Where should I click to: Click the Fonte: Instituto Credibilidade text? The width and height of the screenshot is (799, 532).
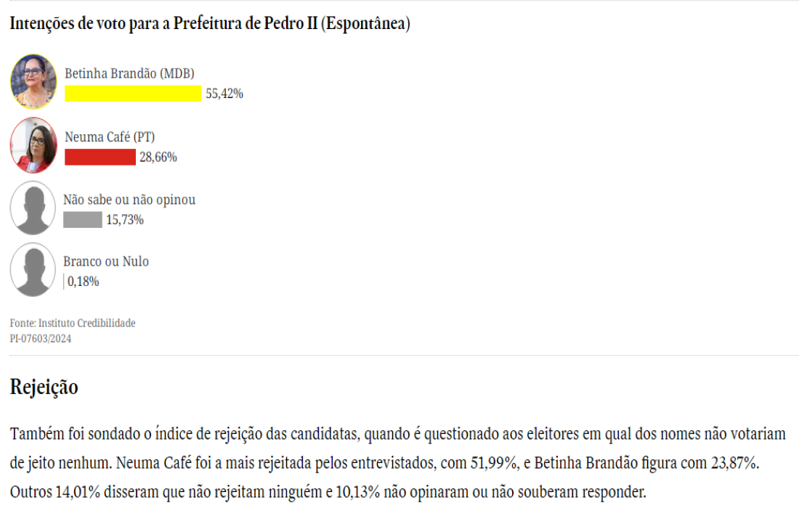pos(73,323)
